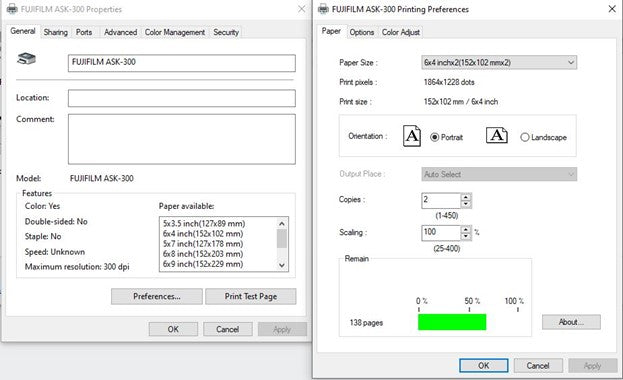Open the disabled Output Place dropdown
The image size is (623, 380).
(x=499, y=174)
